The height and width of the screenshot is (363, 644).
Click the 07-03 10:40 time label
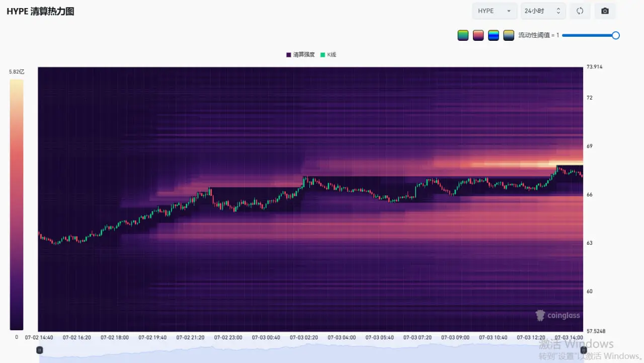[x=493, y=338]
